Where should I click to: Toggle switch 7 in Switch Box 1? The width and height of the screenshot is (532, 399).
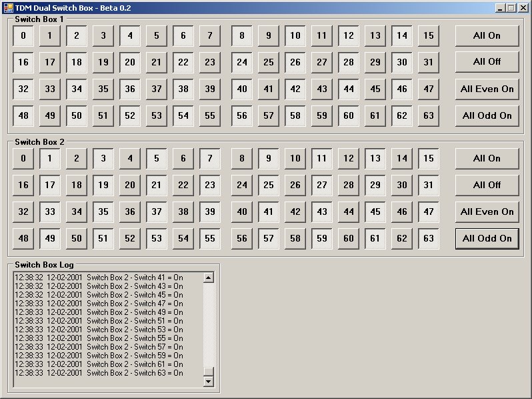[x=210, y=35]
